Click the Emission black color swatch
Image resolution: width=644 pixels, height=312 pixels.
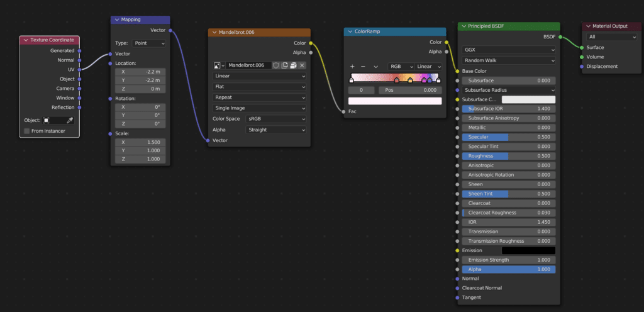[528, 250]
